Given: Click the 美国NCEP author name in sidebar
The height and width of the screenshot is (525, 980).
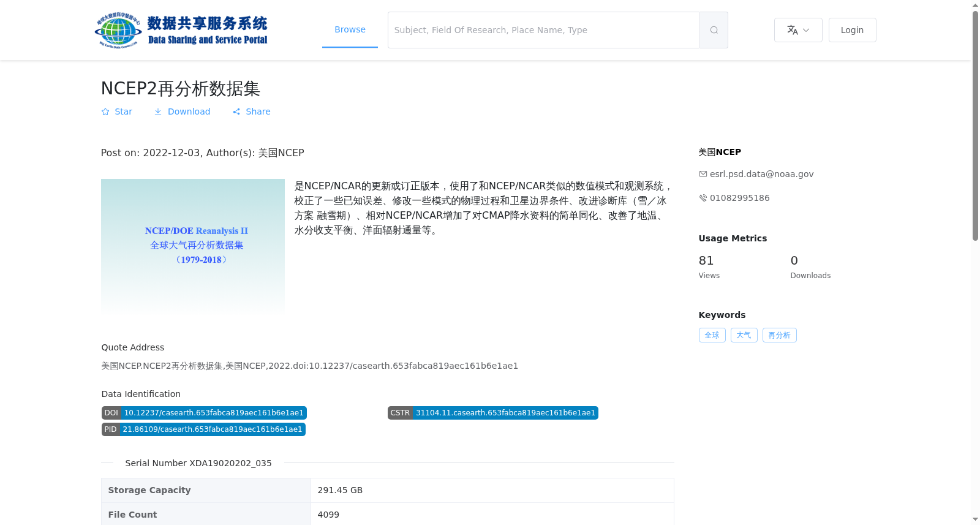Looking at the screenshot, I should click(720, 152).
